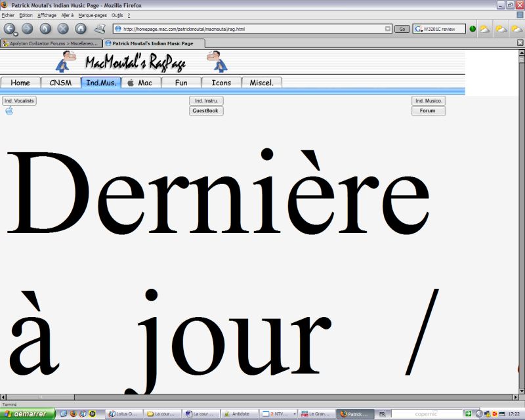Expand hidden system tray icons arrow
This screenshot has width=525, height=420.
[479, 414]
